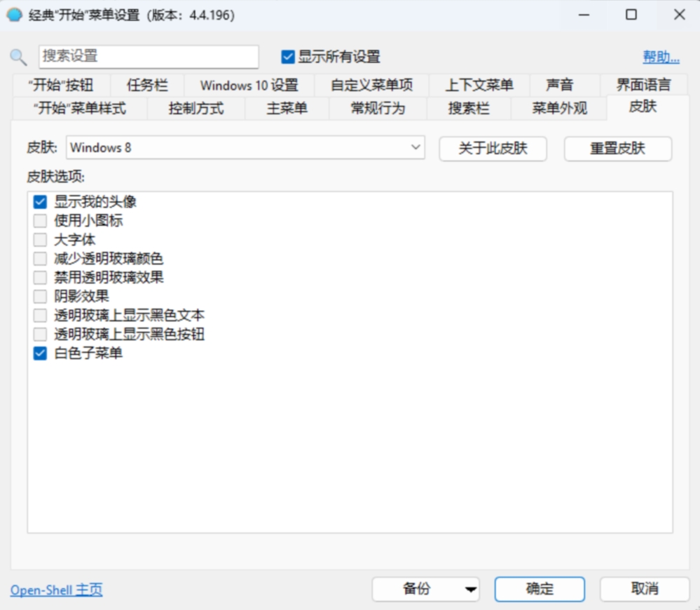This screenshot has width=700, height=610.
Task: Switch to the 菜单外观 tab
Action: click(x=559, y=109)
